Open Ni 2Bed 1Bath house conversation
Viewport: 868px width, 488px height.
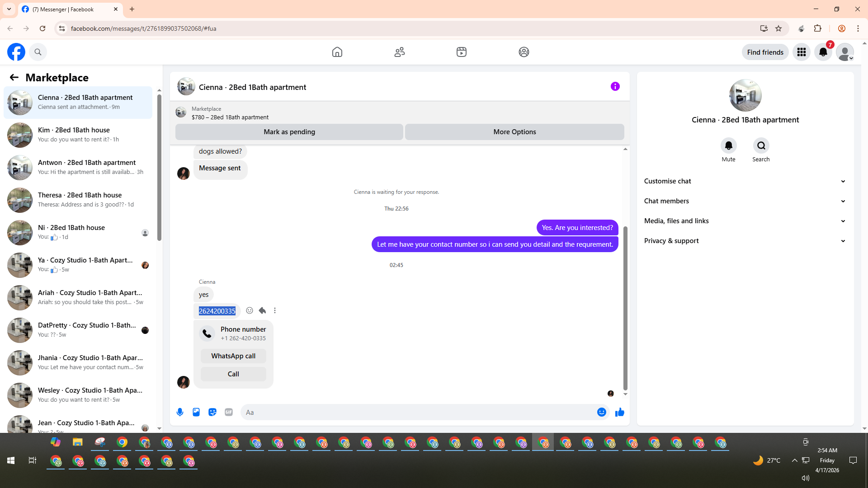click(78, 233)
